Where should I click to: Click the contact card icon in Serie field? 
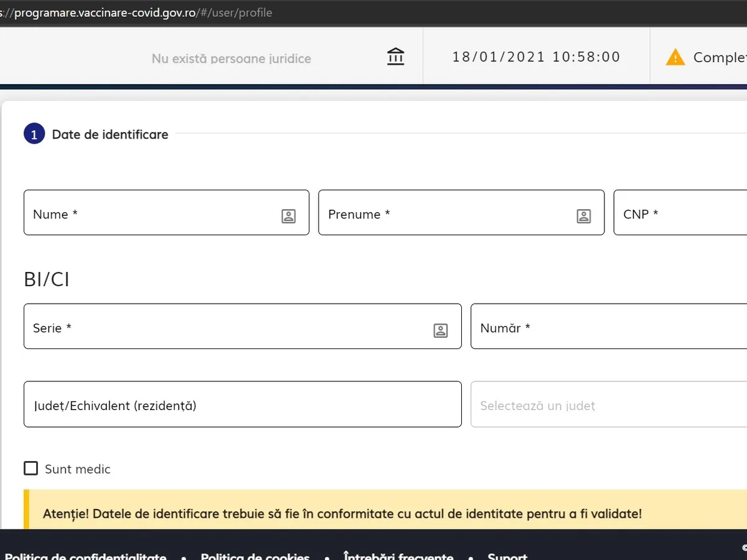[440, 330]
